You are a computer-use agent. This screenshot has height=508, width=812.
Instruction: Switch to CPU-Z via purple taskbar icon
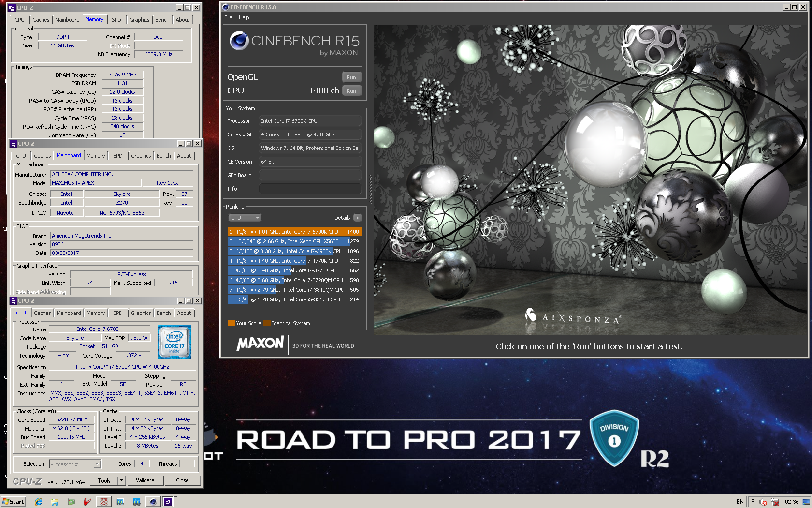pyautogui.click(x=168, y=502)
